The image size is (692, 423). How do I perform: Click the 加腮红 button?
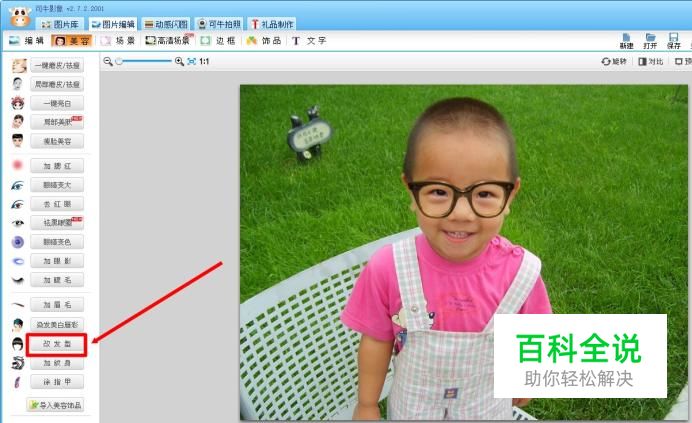click(x=57, y=166)
